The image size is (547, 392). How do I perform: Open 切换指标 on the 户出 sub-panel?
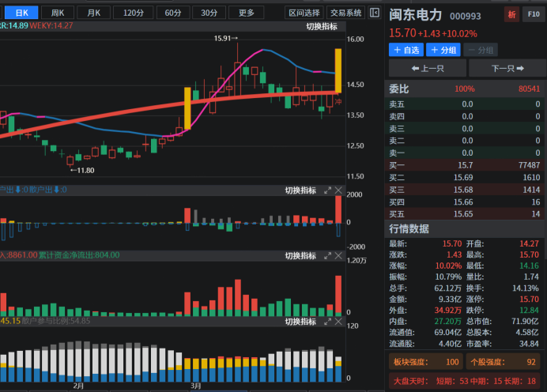(x=300, y=190)
